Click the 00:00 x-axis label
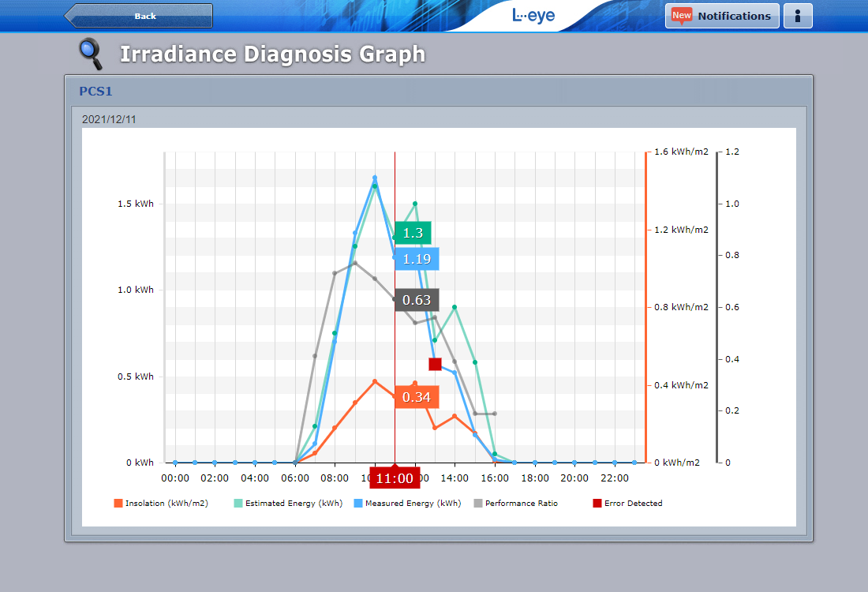This screenshot has width=868, height=592. click(175, 478)
